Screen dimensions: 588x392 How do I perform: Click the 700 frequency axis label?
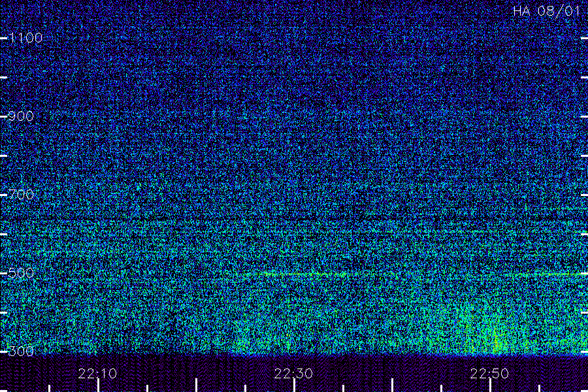(21, 194)
